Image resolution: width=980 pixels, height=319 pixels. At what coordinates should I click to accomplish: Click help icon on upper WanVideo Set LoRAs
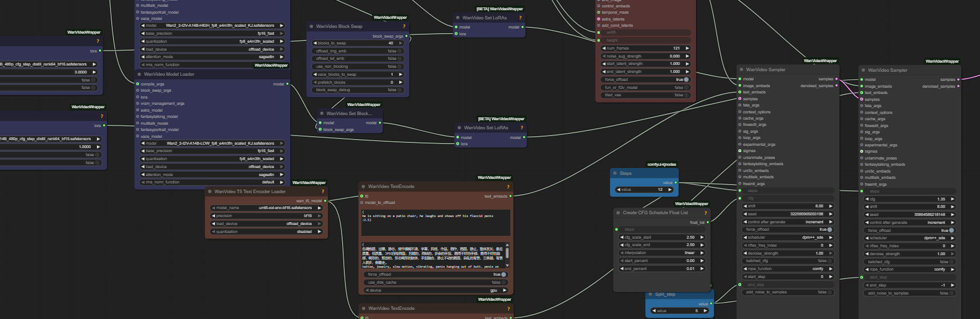[x=520, y=18]
